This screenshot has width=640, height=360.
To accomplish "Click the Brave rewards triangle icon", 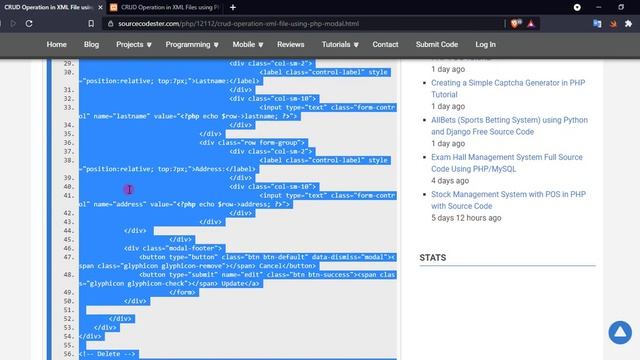I will point(531,24).
